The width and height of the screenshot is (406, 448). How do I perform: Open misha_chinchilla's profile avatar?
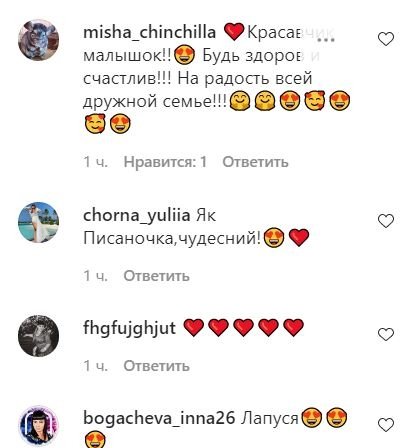[x=38, y=40]
